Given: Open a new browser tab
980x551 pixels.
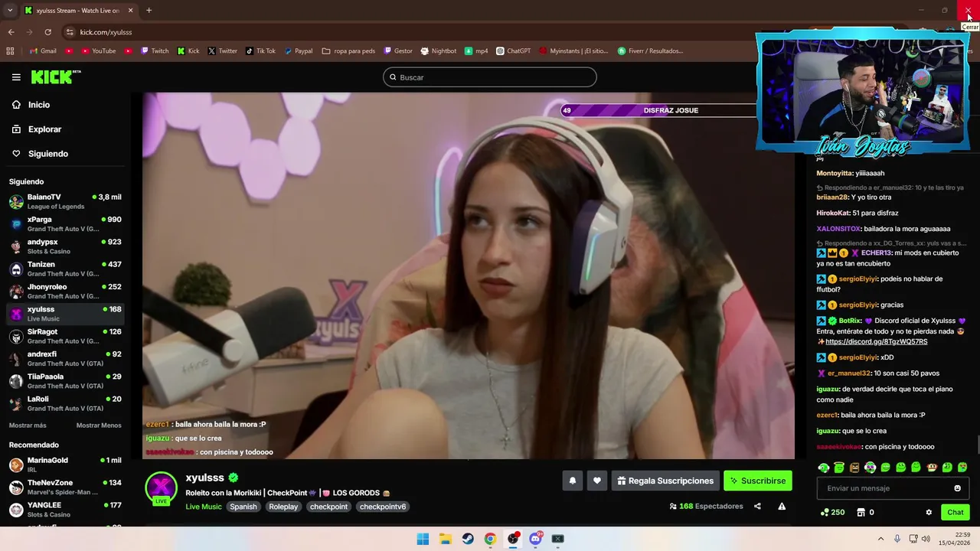Looking at the screenshot, I should tap(149, 11).
